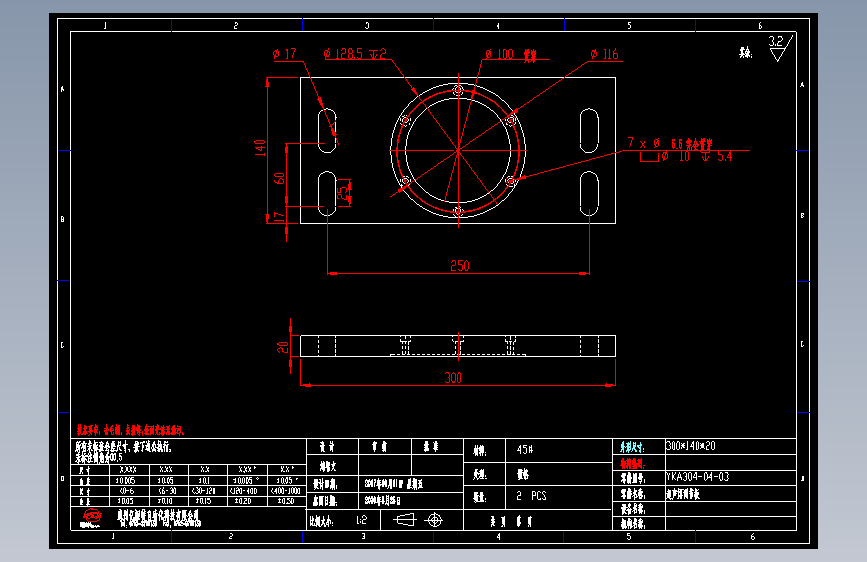Click the 300*140*20 blank size cell
Screen dimensions: 867x562
tap(730, 446)
